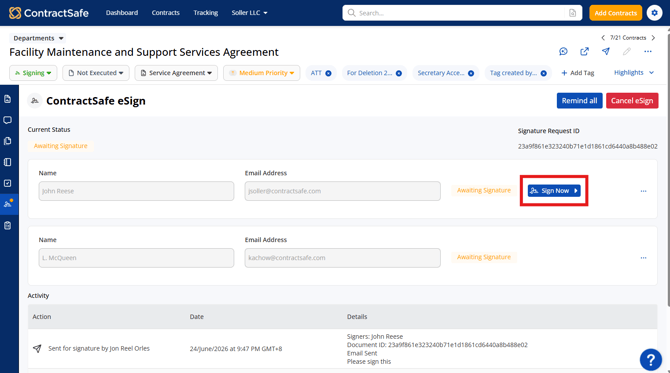
Task: Open the Service Agreement type dropdown
Action: [x=176, y=73]
